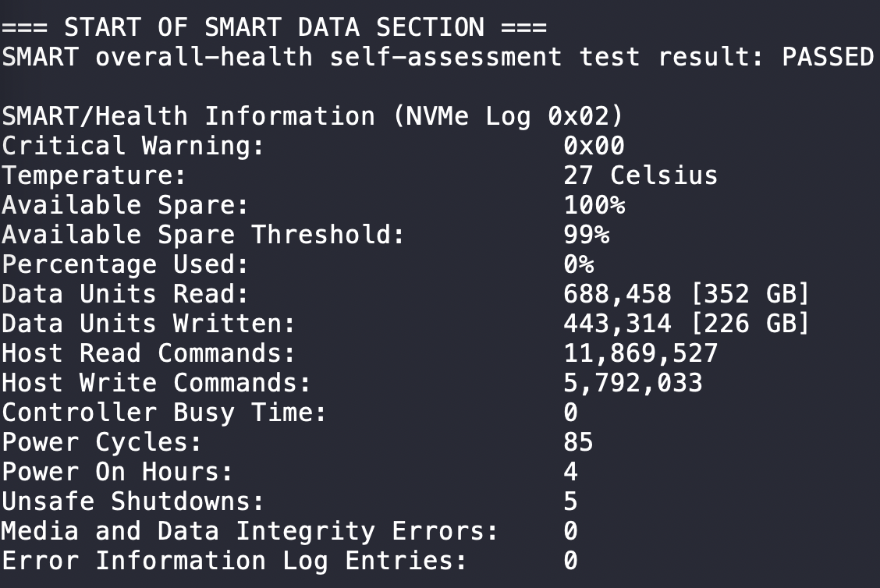
Task: Click the Power Cycles value 85
Action: [x=578, y=442]
